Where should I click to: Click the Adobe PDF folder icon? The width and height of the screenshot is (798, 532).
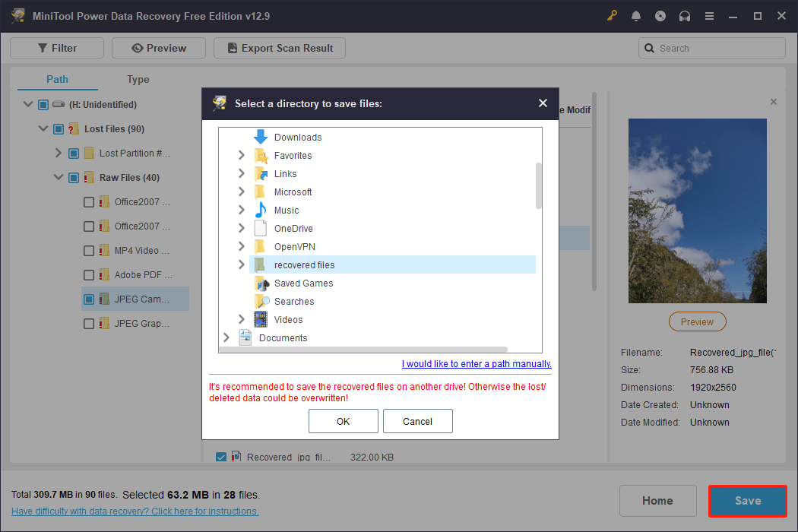coord(104,275)
